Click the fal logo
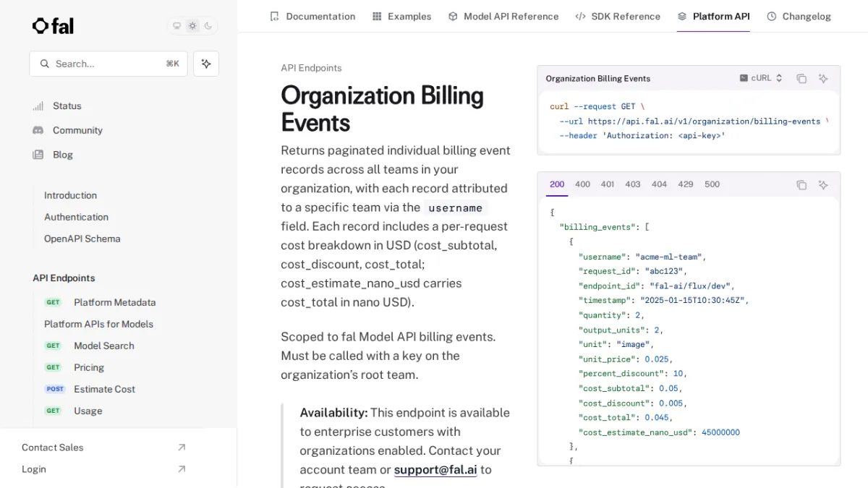The image size is (868, 488). [53, 26]
